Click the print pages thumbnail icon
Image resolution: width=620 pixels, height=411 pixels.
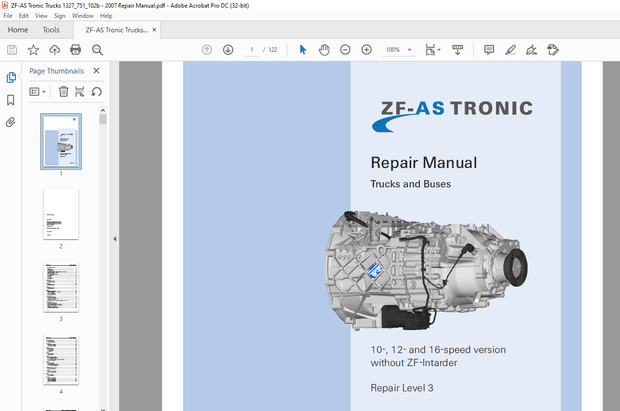[x=79, y=92]
